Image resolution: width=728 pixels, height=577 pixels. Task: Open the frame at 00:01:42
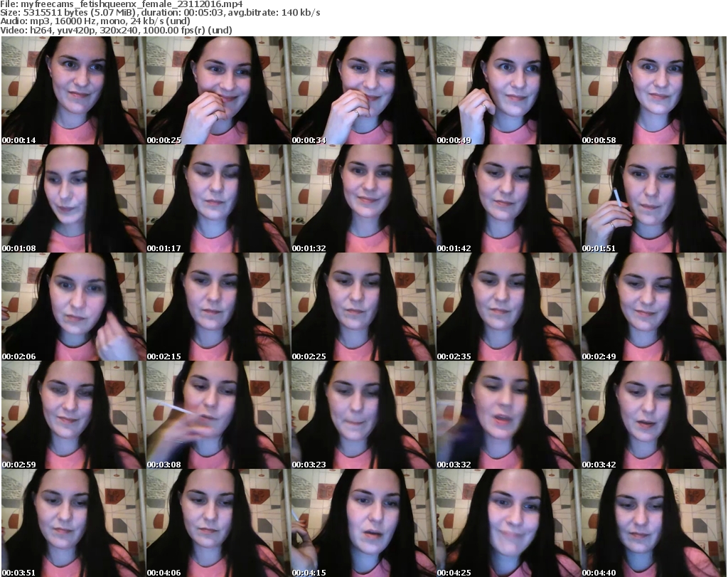(x=508, y=198)
